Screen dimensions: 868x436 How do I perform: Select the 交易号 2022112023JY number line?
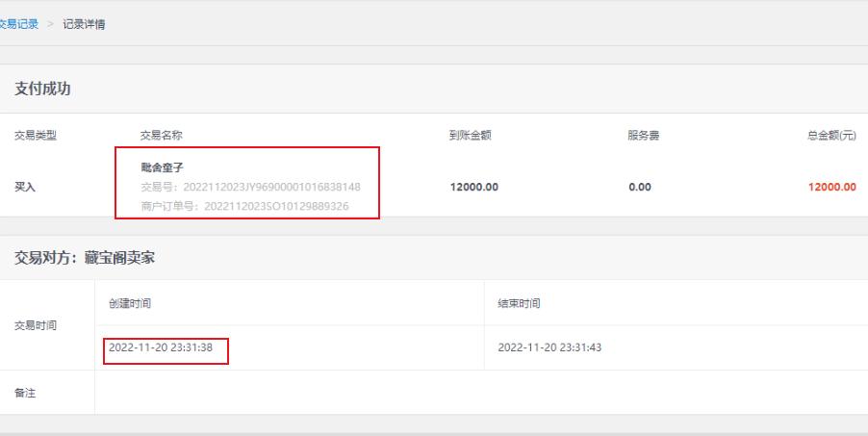tap(251, 188)
